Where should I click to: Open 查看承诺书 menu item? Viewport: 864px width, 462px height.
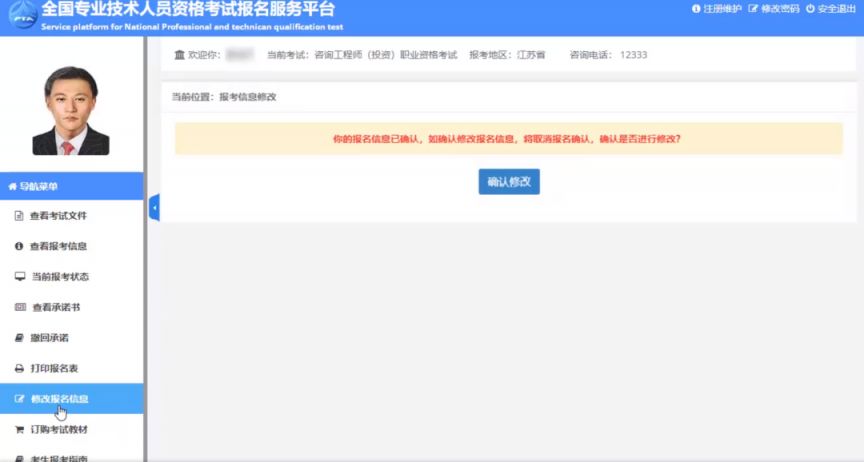click(72, 307)
